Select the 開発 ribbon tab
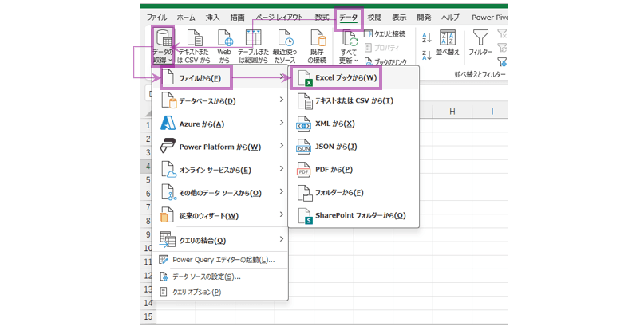The width and height of the screenshot is (644, 330). [x=424, y=18]
